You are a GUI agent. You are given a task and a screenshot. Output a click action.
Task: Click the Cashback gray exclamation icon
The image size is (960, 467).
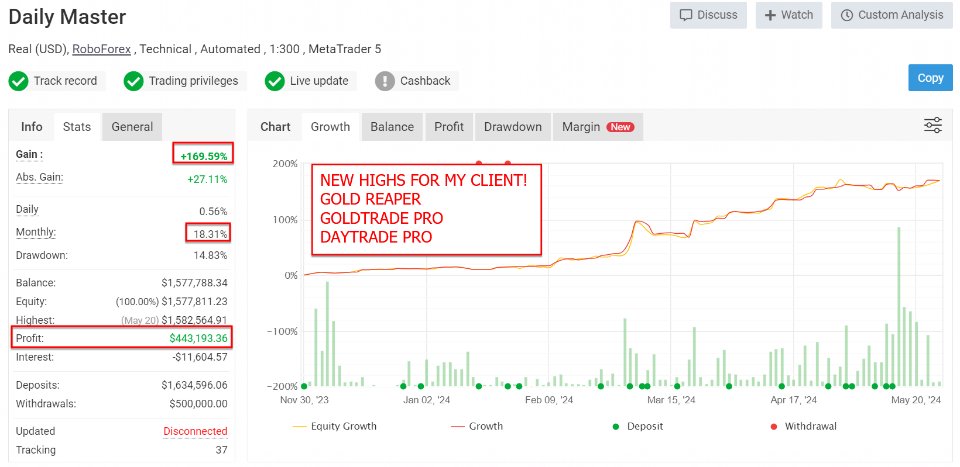tap(384, 81)
